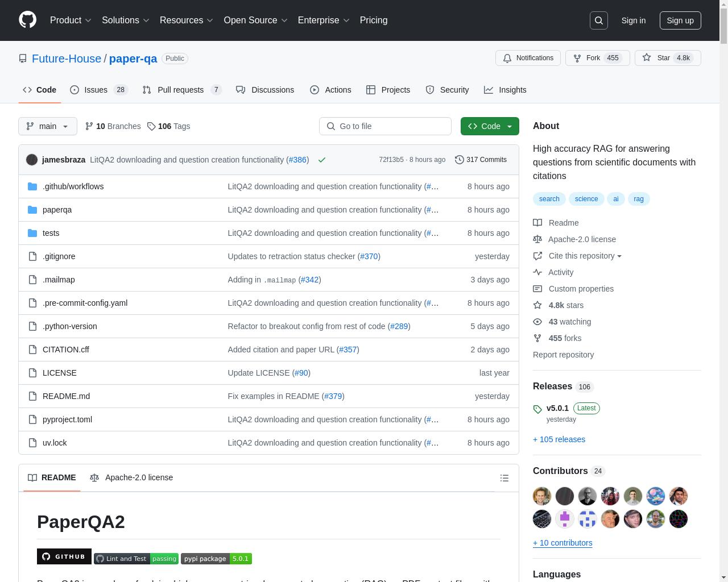Click the 'rag' topic tag
728x582 pixels.
click(639, 199)
